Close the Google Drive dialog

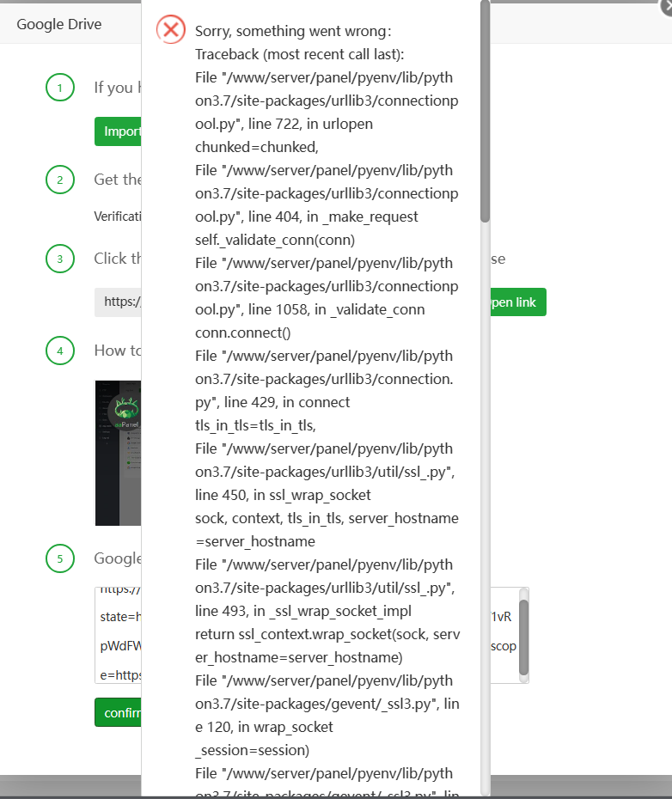[x=665, y=4]
